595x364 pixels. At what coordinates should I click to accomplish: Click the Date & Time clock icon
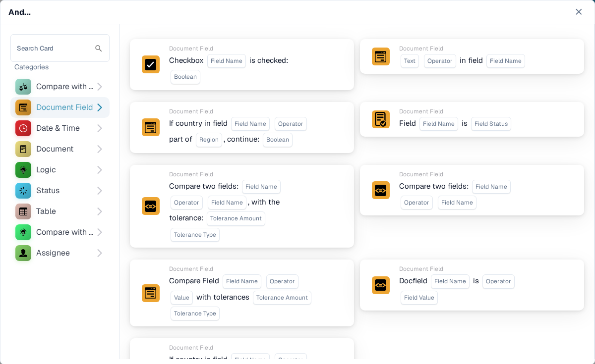23,128
